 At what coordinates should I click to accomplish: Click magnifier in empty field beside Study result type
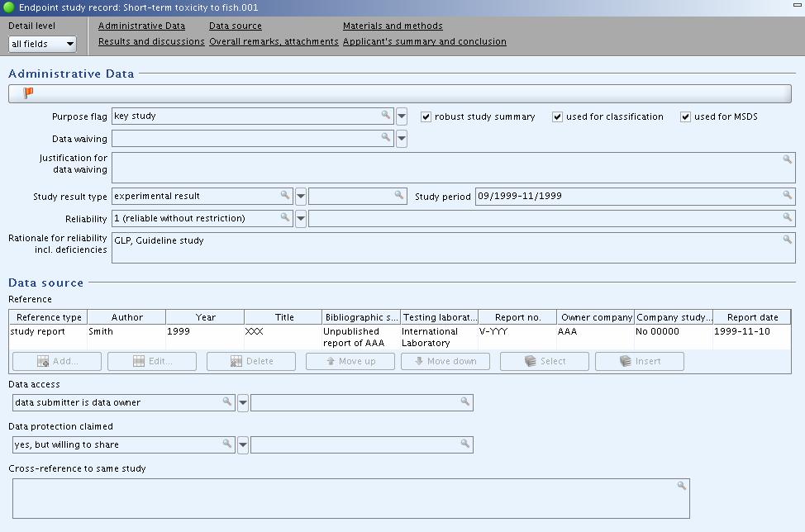[399, 195]
